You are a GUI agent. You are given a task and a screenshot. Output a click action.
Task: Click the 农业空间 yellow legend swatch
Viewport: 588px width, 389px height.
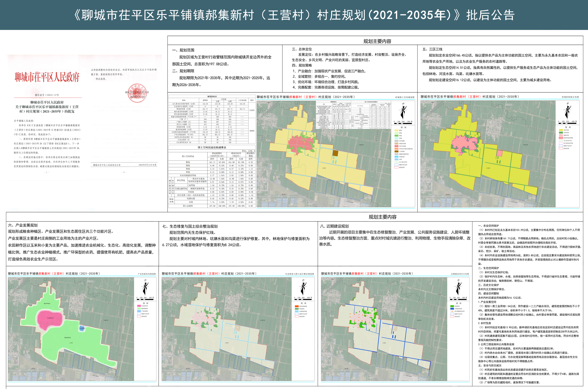click(x=561, y=130)
